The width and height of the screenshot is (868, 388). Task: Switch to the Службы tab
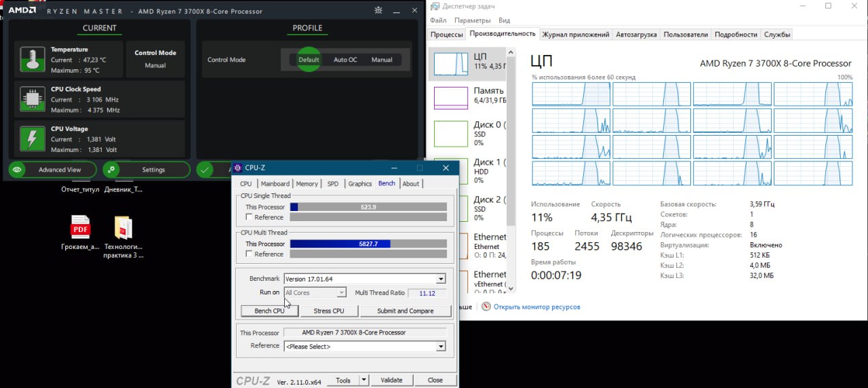[776, 34]
